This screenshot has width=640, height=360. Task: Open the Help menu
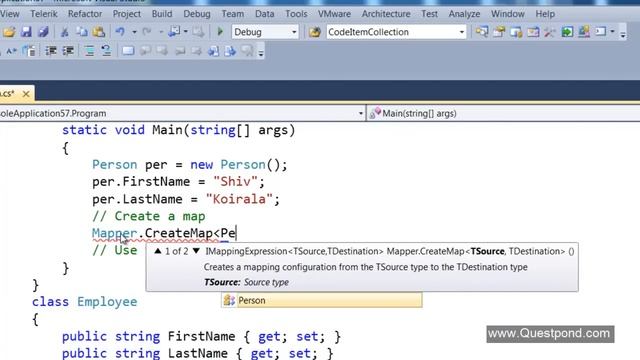545,14
